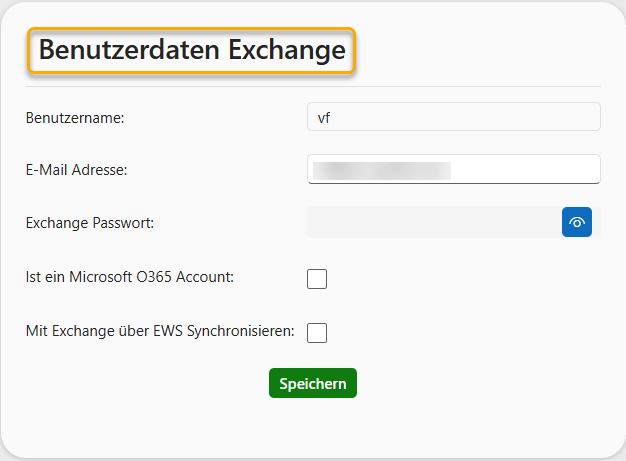Click the "Exchange Passwort:" label
This screenshot has height=461, width=626.
click(x=90, y=223)
